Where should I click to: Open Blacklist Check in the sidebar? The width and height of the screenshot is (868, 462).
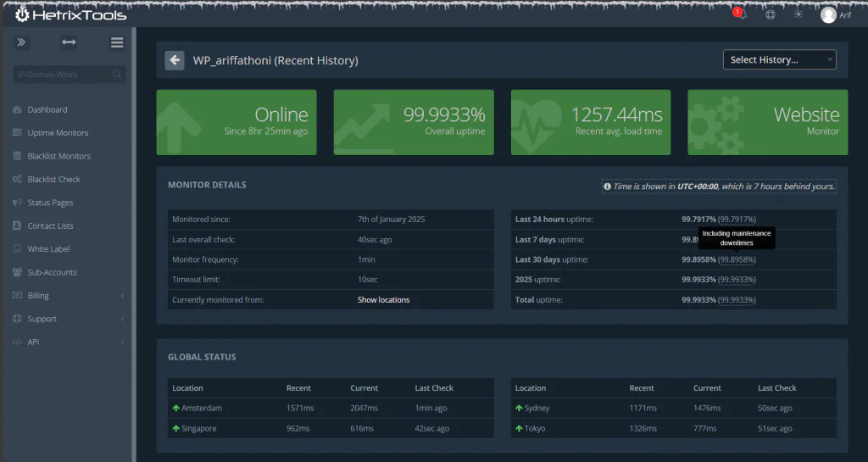coord(53,179)
